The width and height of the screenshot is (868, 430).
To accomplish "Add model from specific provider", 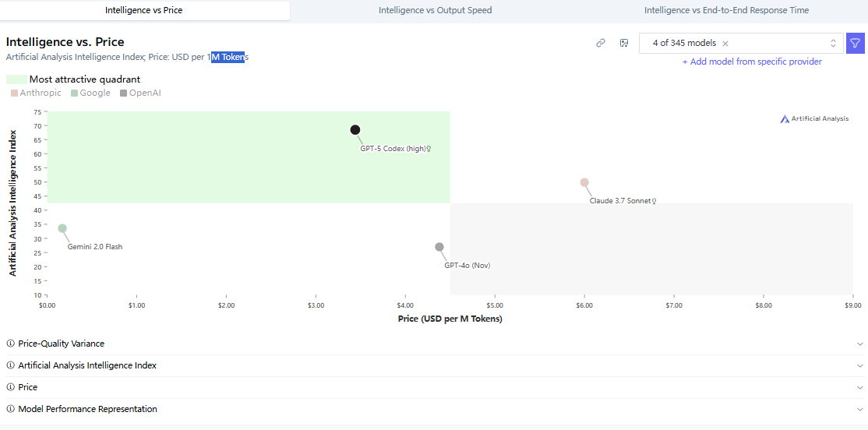I will click(x=752, y=62).
